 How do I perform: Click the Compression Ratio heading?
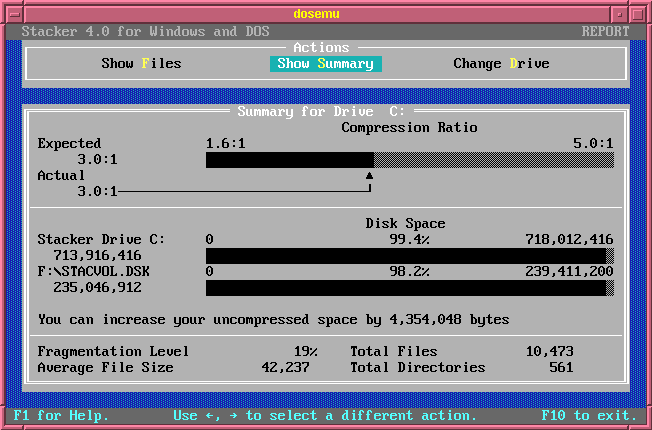(x=410, y=127)
